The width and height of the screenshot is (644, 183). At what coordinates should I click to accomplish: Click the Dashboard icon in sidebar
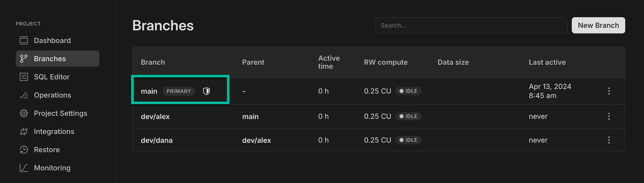point(24,40)
